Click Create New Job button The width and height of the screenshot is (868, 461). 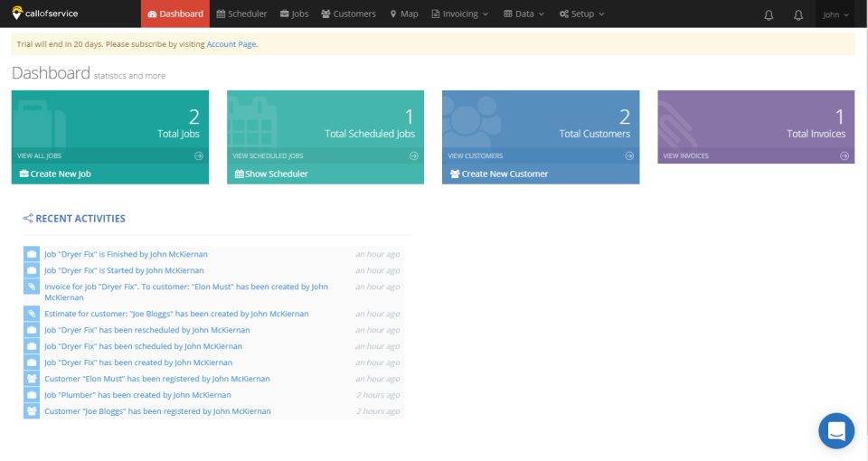pos(55,174)
